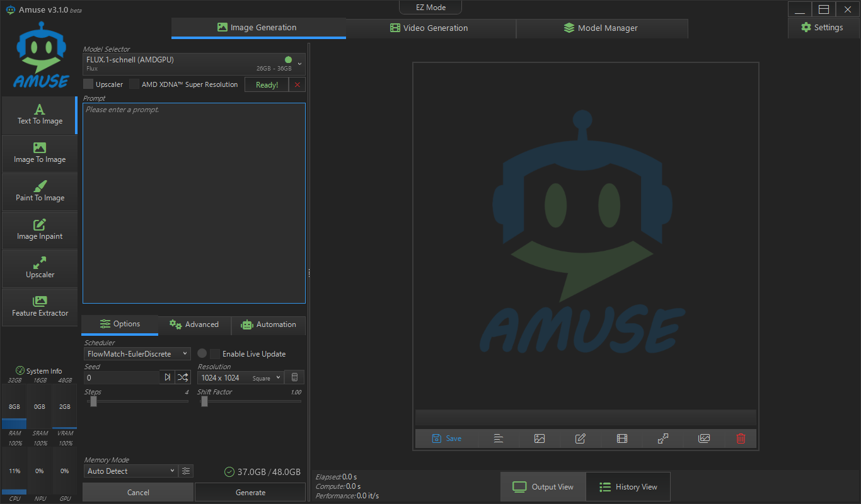
Task: Click the Performance it/s readout
Action: tap(347, 496)
